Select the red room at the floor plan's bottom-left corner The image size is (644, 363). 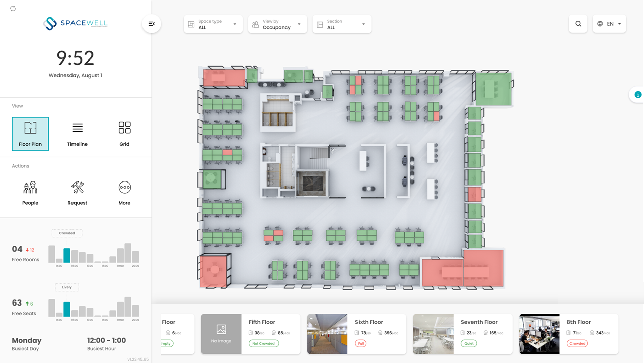[214, 271]
